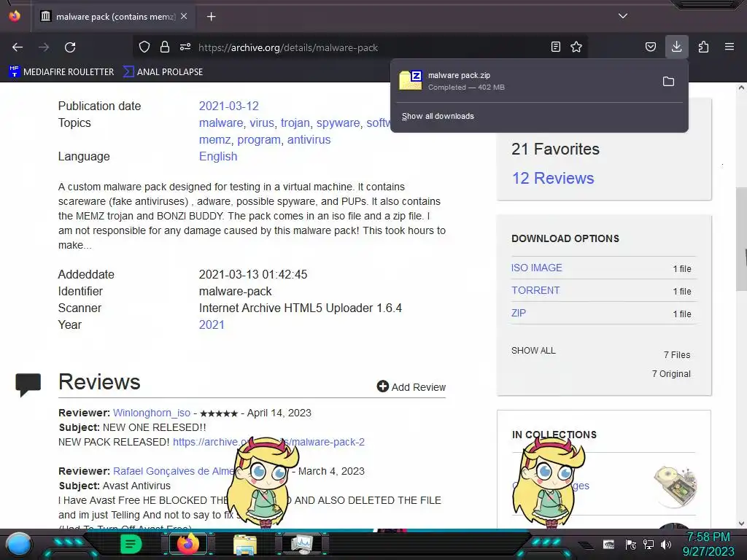
Task: Switch to Firefox on taskbar
Action: click(x=188, y=544)
